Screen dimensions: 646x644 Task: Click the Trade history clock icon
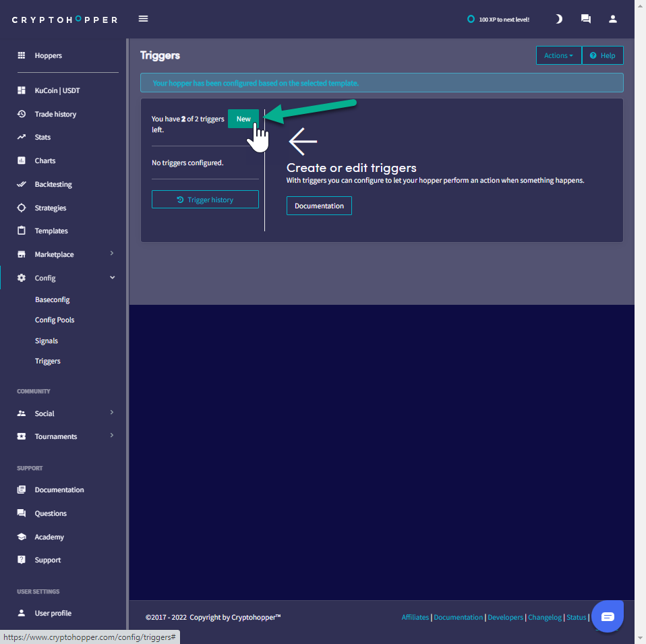22,114
